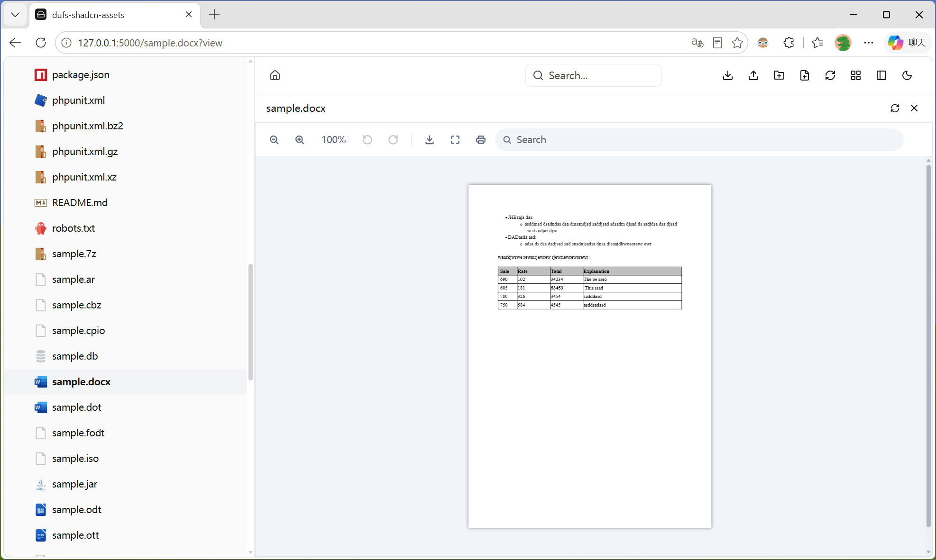Click the document viewer vertical scrollbar
The width and height of the screenshot is (936, 560).
coord(928,346)
